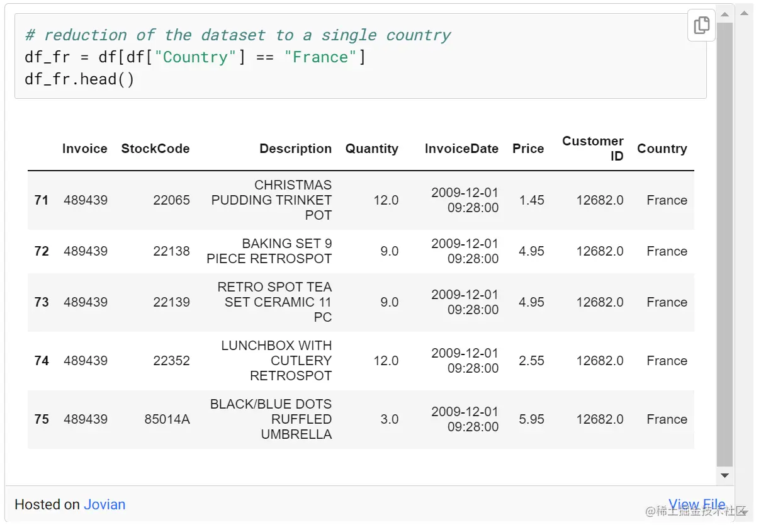Click CHRISTMAS PUDDING TRINKET POT description
Image resolution: width=761 pixels, height=532 pixels.
click(x=271, y=200)
